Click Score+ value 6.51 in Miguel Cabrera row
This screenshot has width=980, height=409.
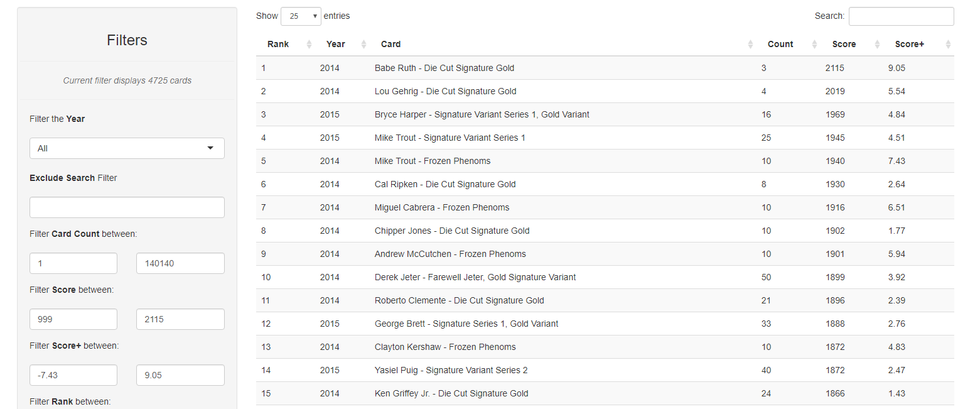pos(897,207)
